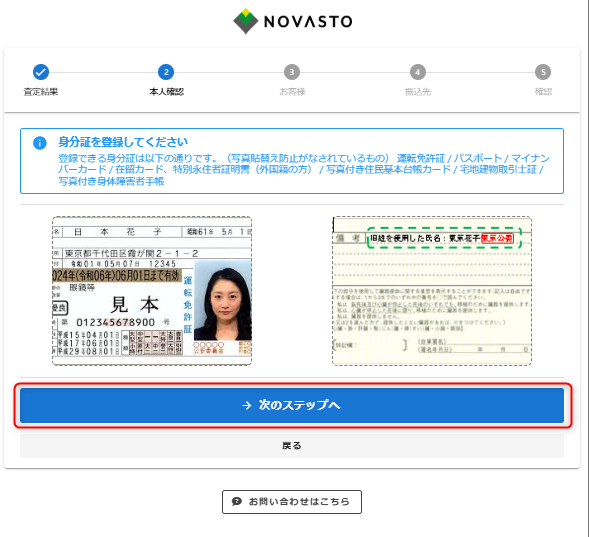The height and width of the screenshot is (537, 589).
Task: Click the 身分証を登録してください heading
Action: tap(123, 142)
